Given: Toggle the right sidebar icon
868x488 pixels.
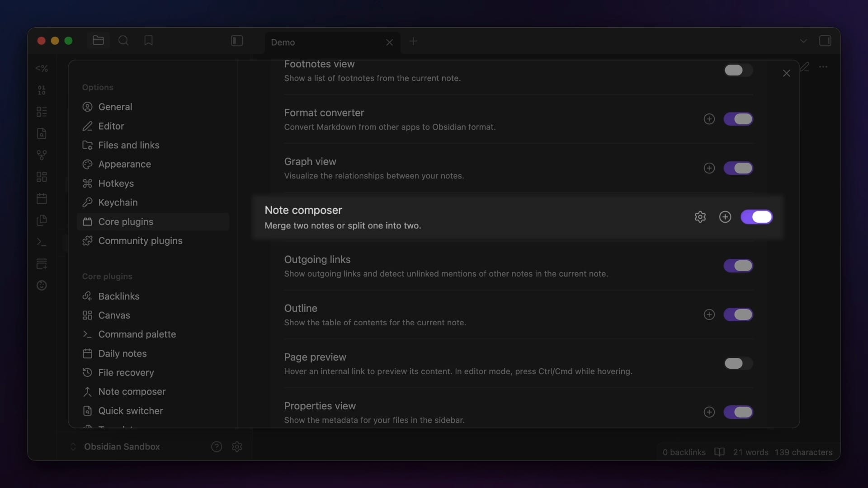Looking at the screenshot, I should (825, 41).
